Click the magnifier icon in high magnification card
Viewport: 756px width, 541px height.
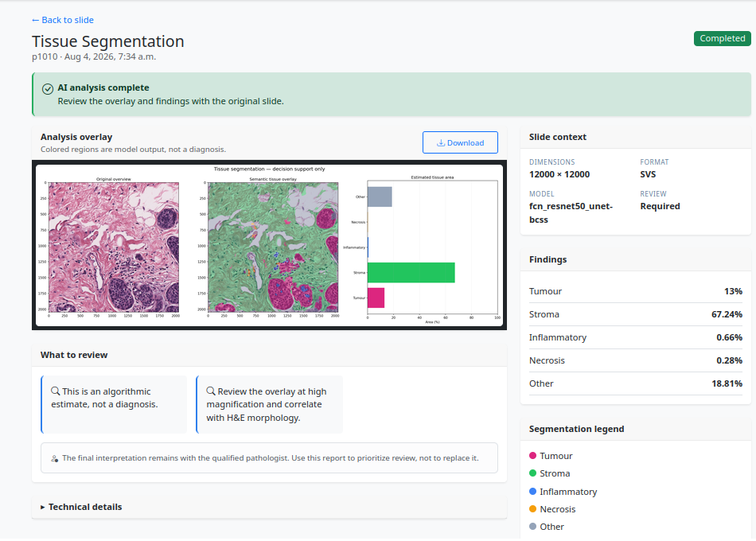(x=211, y=391)
